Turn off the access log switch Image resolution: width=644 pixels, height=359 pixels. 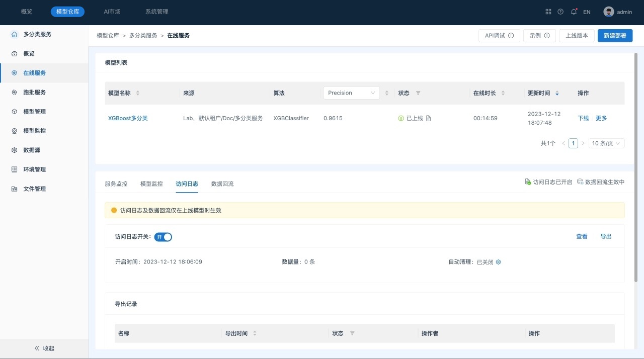coord(163,237)
